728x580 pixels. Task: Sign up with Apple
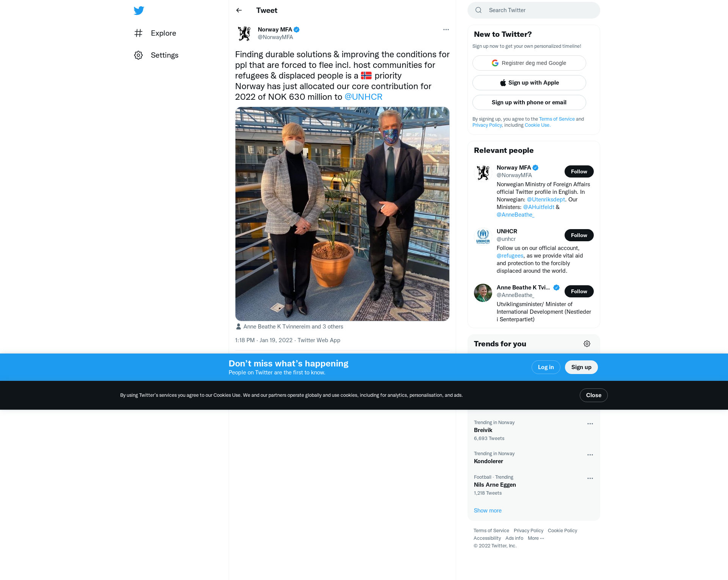click(x=529, y=83)
